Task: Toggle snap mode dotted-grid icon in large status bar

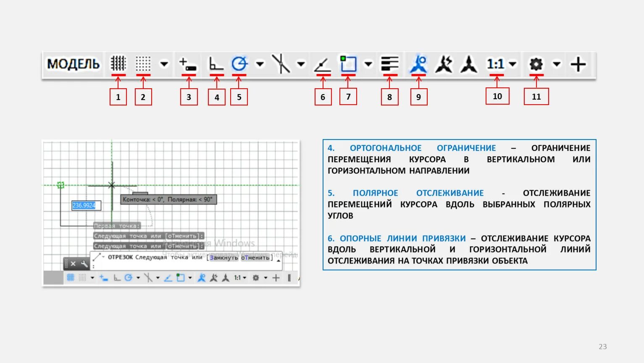Action: pos(143,64)
